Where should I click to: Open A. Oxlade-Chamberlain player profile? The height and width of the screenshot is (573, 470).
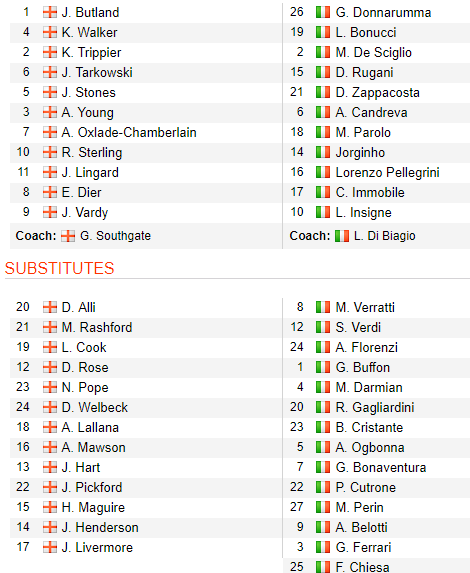[129, 132]
